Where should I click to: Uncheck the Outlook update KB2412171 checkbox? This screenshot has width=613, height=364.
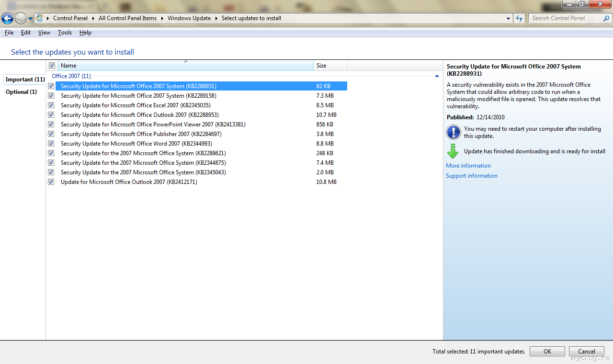(x=51, y=182)
